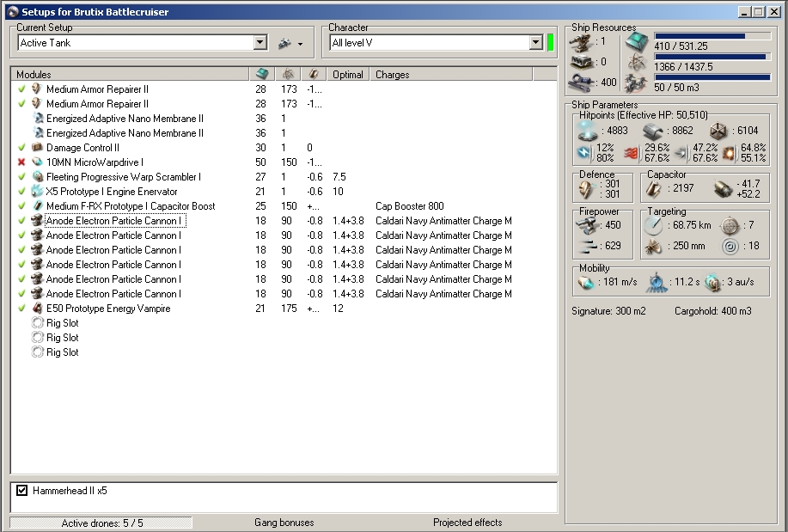Open the Projected effects panel
This screenshot has height=532, width=788.
(x=467, y=523)
